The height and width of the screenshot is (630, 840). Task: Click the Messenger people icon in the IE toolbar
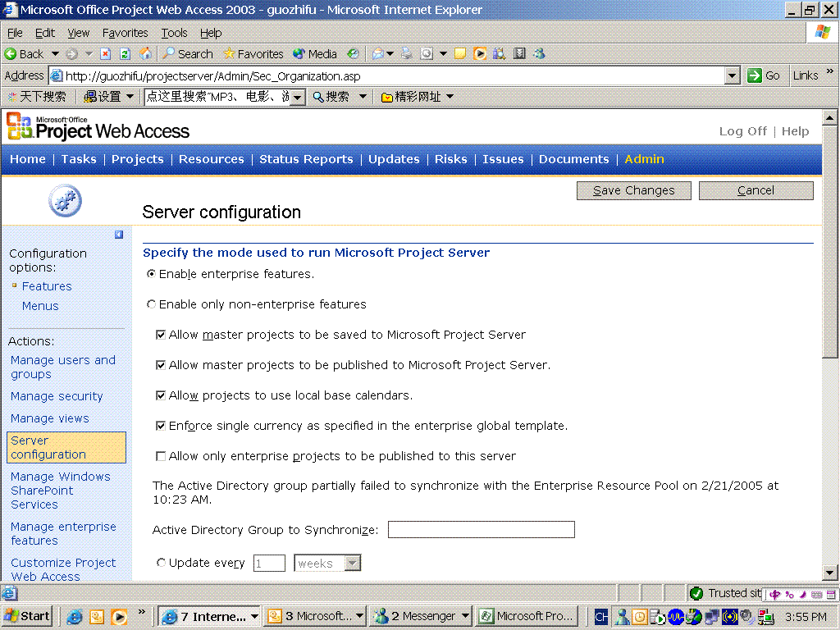pyautogui.click(x=539, y=53)
